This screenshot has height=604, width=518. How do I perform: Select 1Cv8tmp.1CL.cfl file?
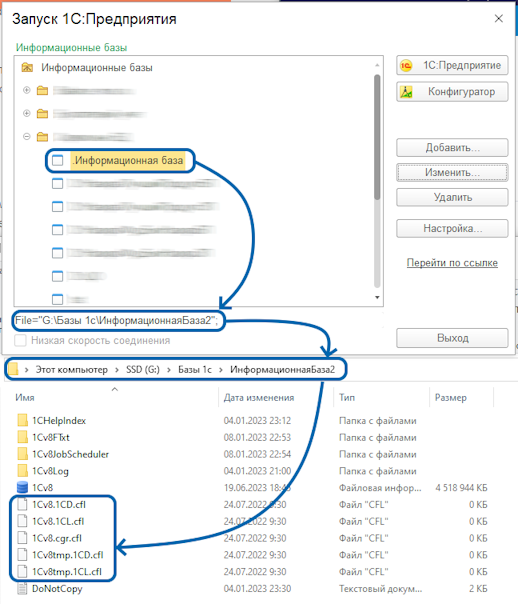coord(67,572)
